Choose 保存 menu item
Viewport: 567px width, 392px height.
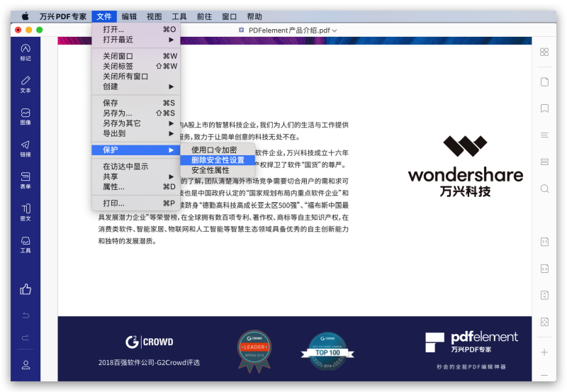pyautogui.click(x=136, y=103)
